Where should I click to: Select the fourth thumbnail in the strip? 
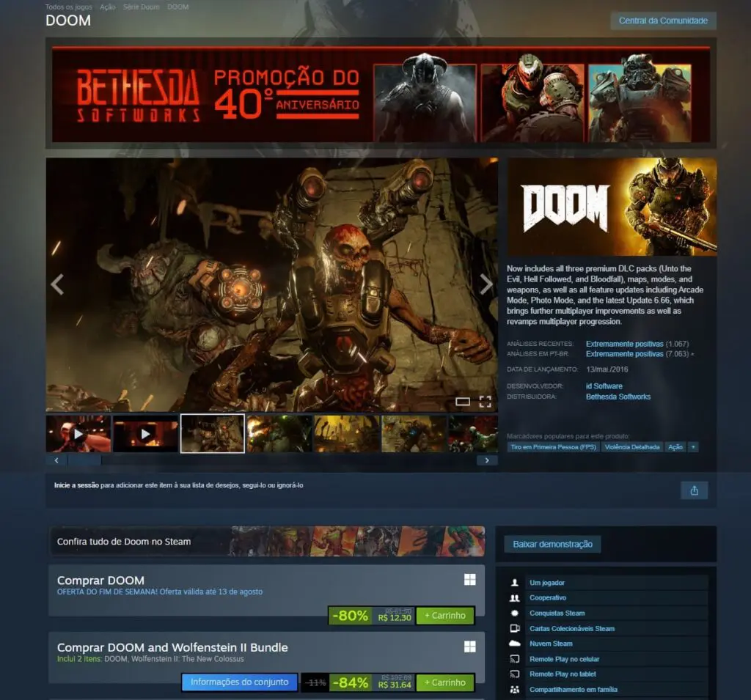tap(279, 434)
